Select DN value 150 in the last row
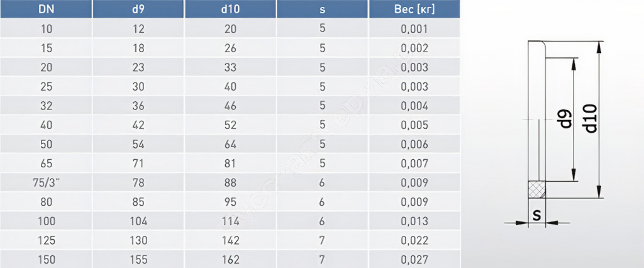The width and height of the screenshot is (644, 268). 46,259
